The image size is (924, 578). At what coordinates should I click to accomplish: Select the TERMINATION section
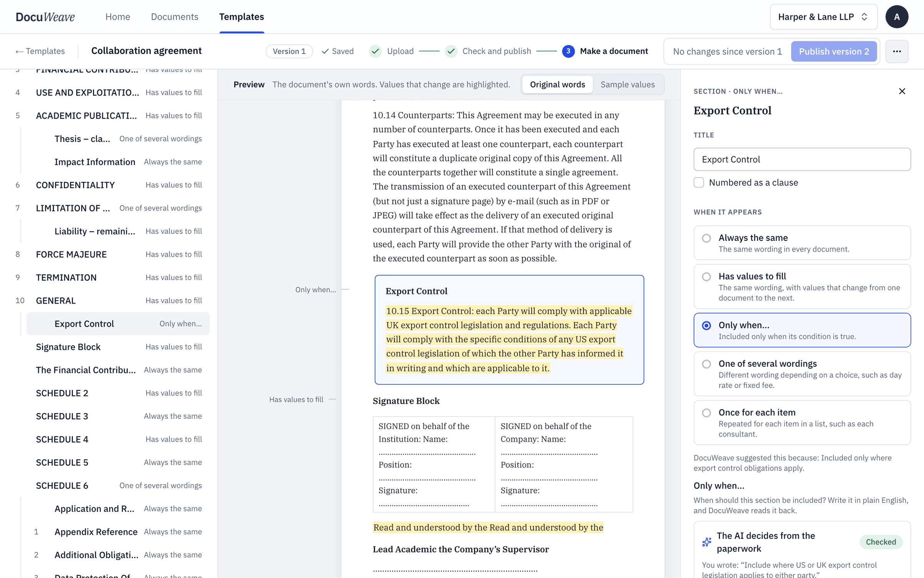click(x=109, y=277)
